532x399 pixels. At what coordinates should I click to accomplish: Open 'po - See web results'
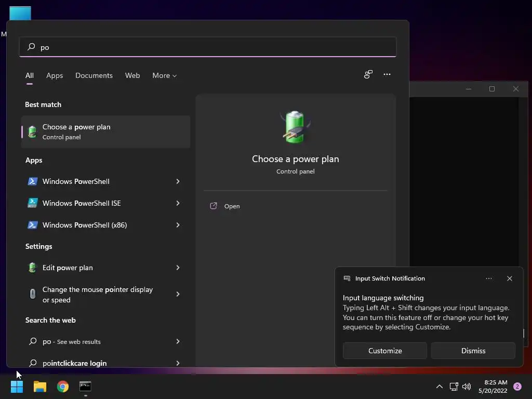click(x=105, y=341)
